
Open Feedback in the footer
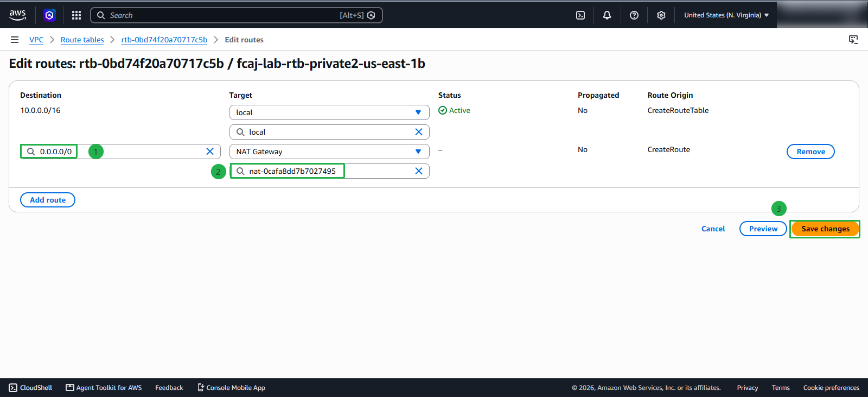pos(169,388)
